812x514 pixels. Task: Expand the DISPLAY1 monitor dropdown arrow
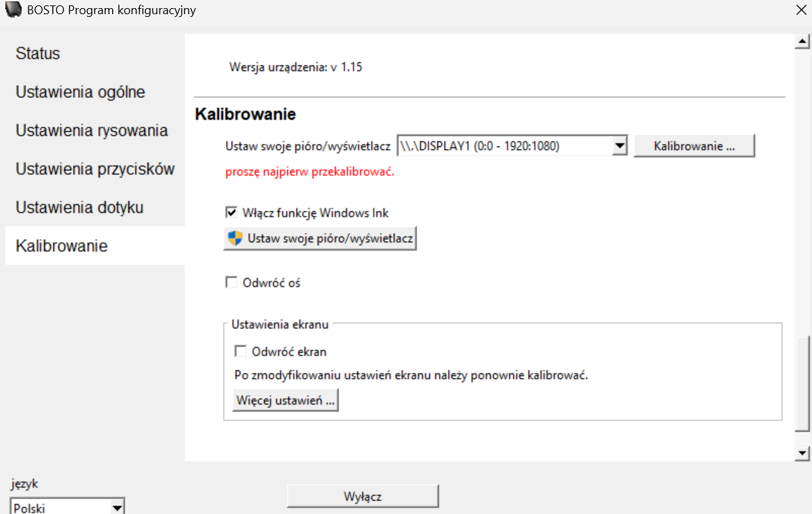coord(619,146)
